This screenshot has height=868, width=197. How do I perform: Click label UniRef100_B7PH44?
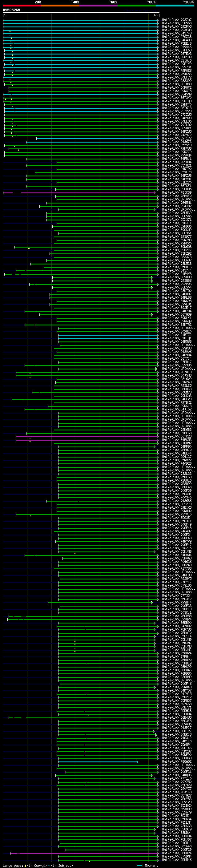tap(177, 657)
